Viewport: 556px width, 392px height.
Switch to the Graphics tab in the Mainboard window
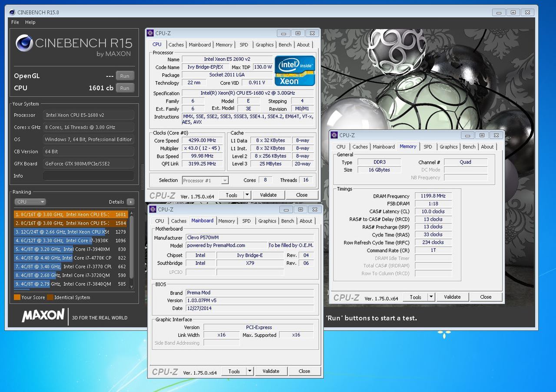pyautogui.click(x=267, y=221)
